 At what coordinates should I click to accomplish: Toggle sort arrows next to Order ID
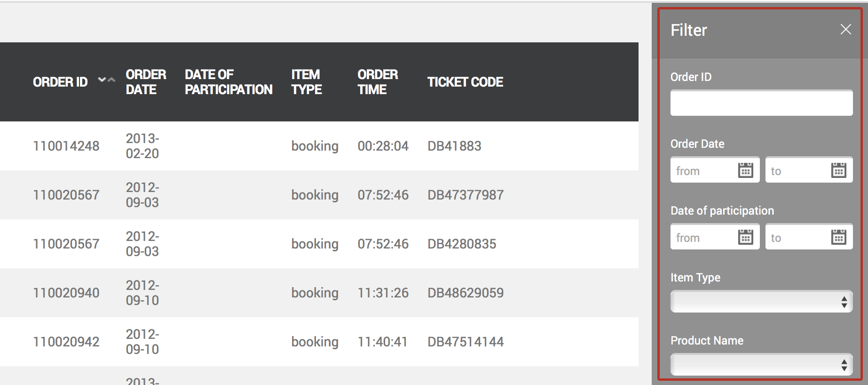coord(106,80)
